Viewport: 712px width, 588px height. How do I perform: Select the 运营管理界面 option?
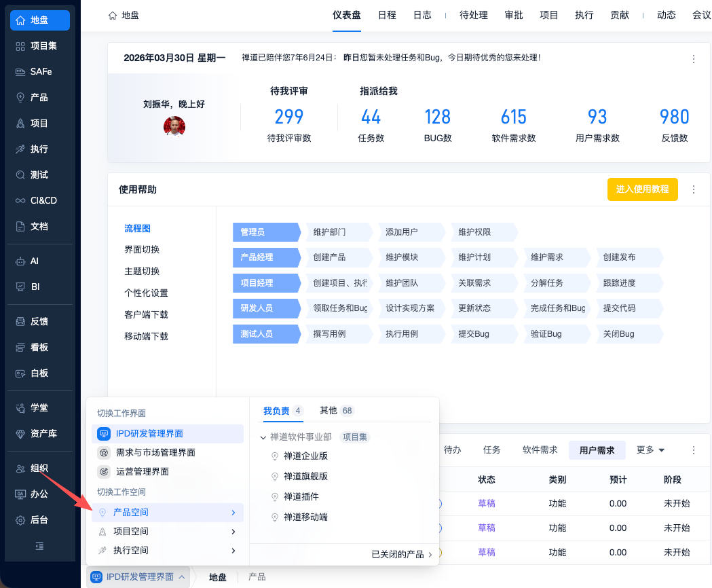(168, 472)
